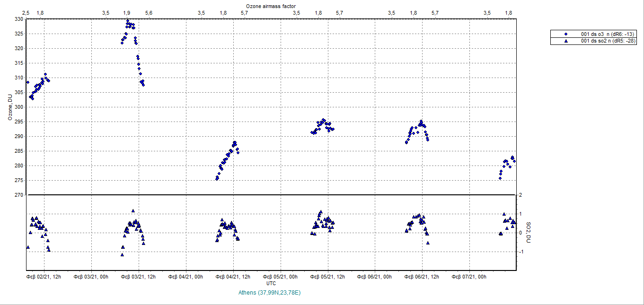644x305 pixels.
Task: Click the diamond marker in the legend
Action: 565,35
